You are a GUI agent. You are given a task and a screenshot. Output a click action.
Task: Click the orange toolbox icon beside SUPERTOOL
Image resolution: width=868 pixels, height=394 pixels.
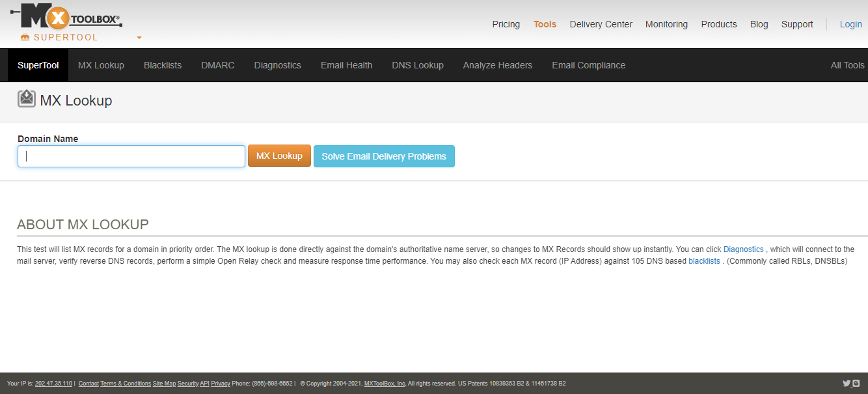[25, 37]
